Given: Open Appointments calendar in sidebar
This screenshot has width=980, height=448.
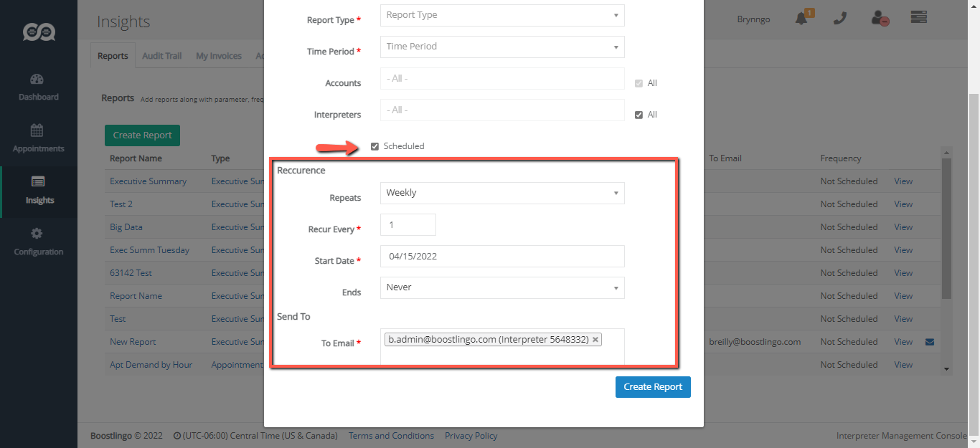Looking at the screenshot, I should click(38, 138).
